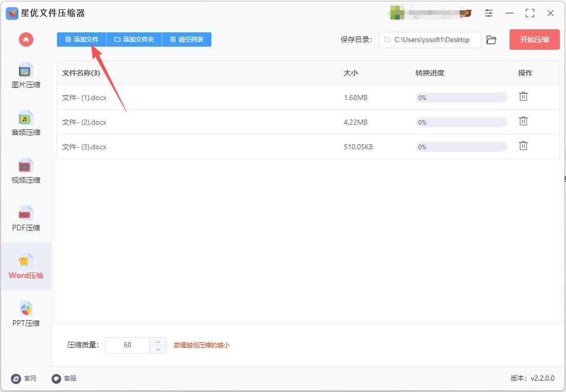Image resolution: width=566 pixels, height=392 pixels.
Task: Open the 图片压缩 image compression tool
Action: tap(26, 76)
